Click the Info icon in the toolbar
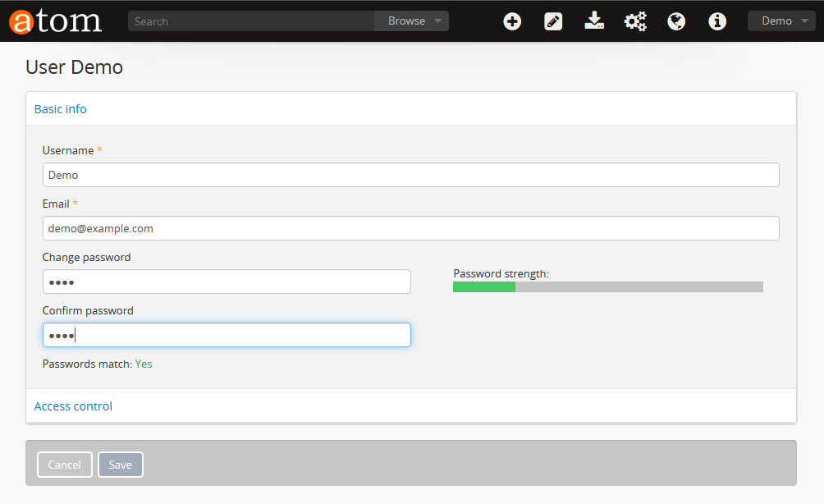824x504 pixels. click(x=717, y=21)
